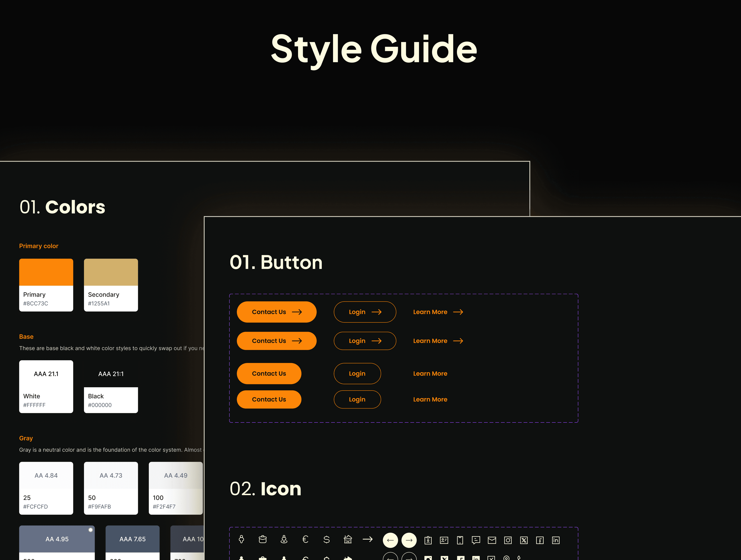Click the chat message bubble icon
Screen dimensions: 741x560
[x=476, y=540]
